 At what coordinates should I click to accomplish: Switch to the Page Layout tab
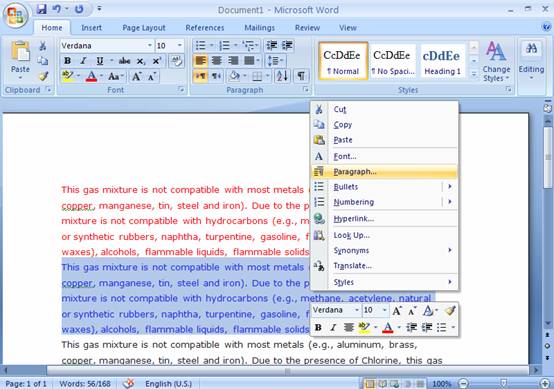pos(144,28)
